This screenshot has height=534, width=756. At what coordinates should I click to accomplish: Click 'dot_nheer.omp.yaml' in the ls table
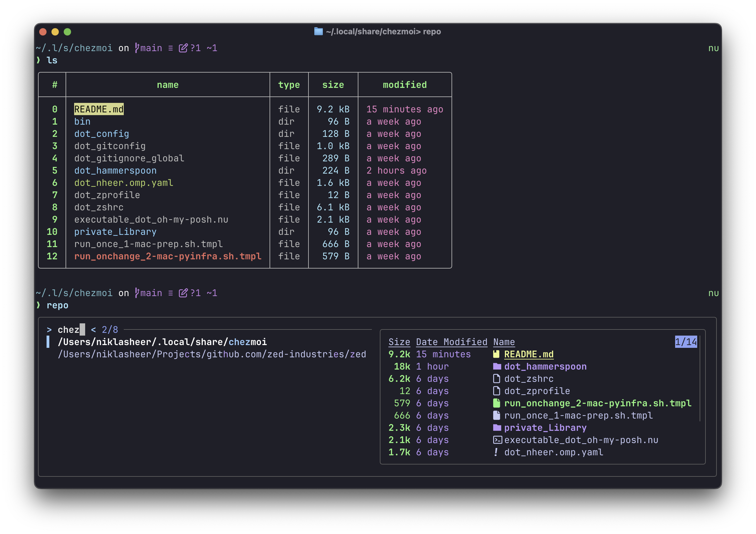pos(123,183)
